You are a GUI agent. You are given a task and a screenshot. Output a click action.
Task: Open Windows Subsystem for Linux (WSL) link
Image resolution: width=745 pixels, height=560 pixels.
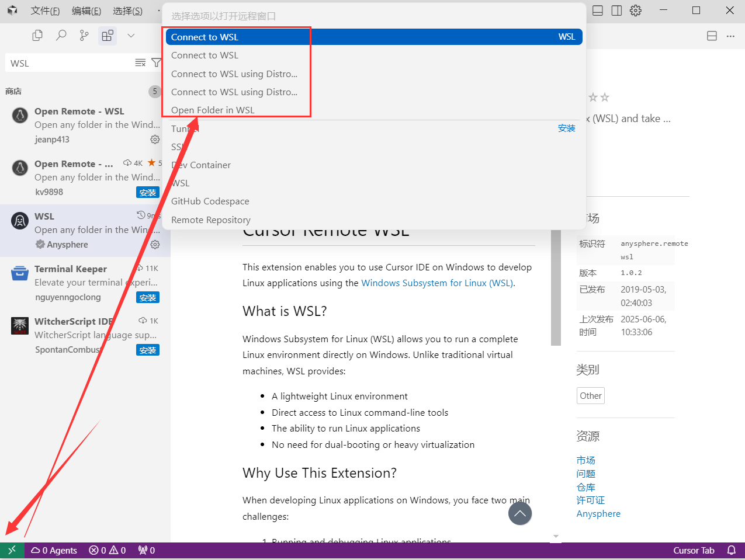(438, 283)
